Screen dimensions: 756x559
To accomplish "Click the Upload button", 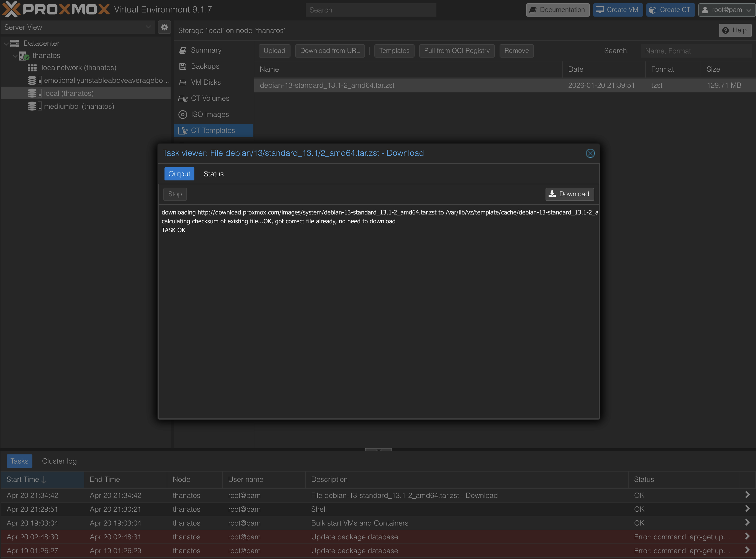I will [274, 51].
